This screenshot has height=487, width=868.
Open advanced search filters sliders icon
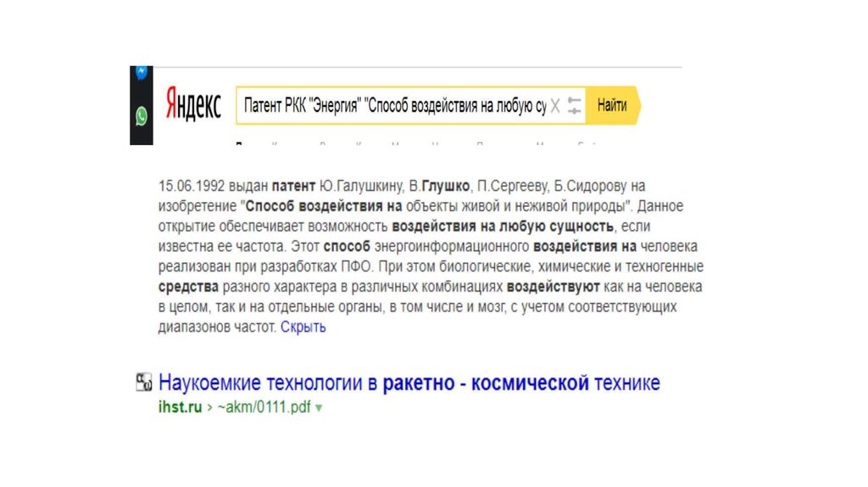[x=575, y=106]
